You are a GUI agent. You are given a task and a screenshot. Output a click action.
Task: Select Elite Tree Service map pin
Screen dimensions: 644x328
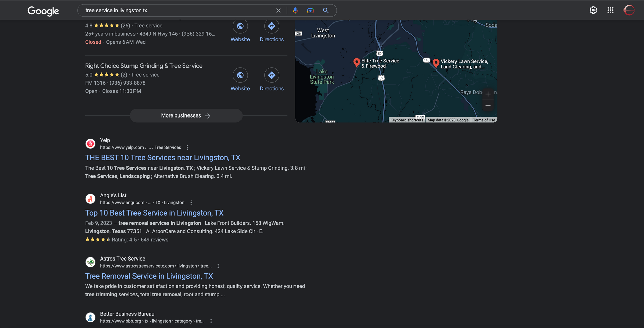(357, 62)
